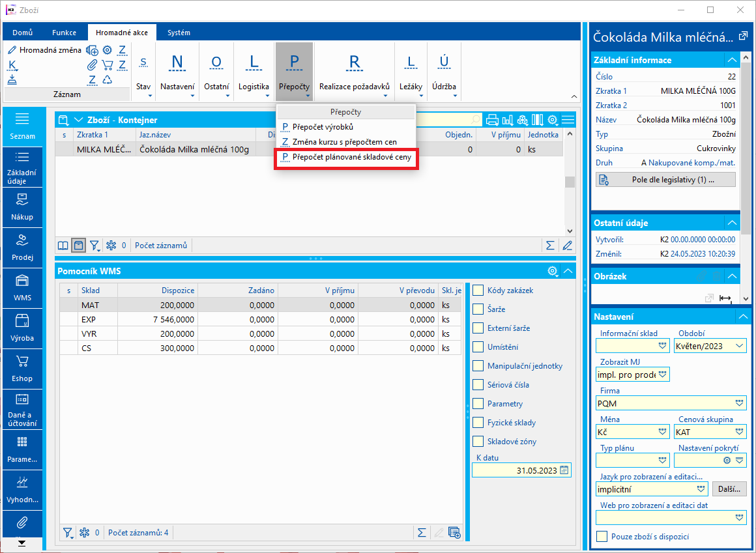Click the open book icon below Zboží list

pyautogui.click(x=63, y=245)
